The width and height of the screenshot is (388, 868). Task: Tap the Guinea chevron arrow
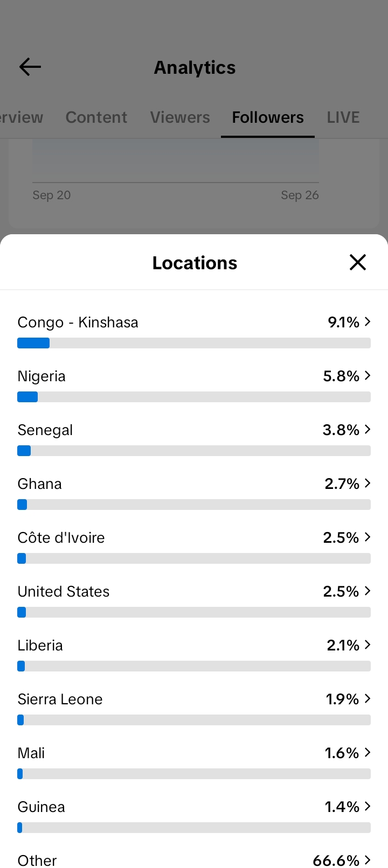pyautogui.click(x=368, y=806)
